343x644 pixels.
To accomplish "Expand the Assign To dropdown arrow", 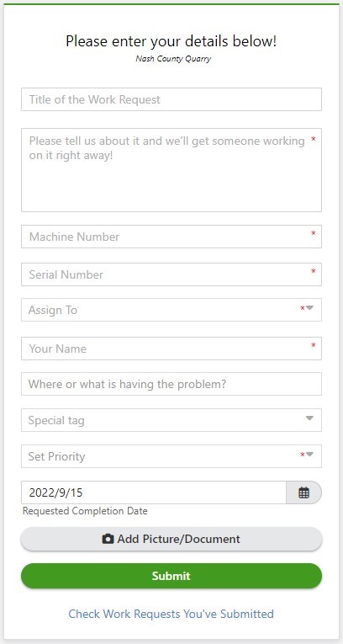I will (x=309, y=308).
